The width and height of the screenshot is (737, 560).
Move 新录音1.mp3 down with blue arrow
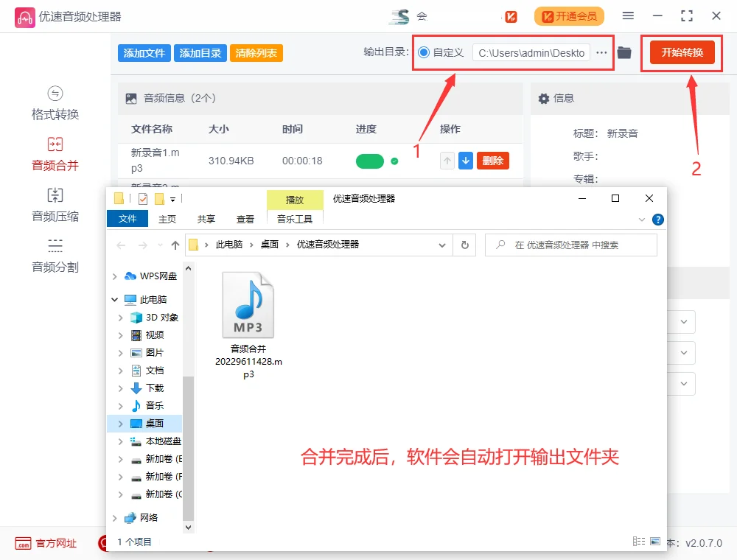465,161
